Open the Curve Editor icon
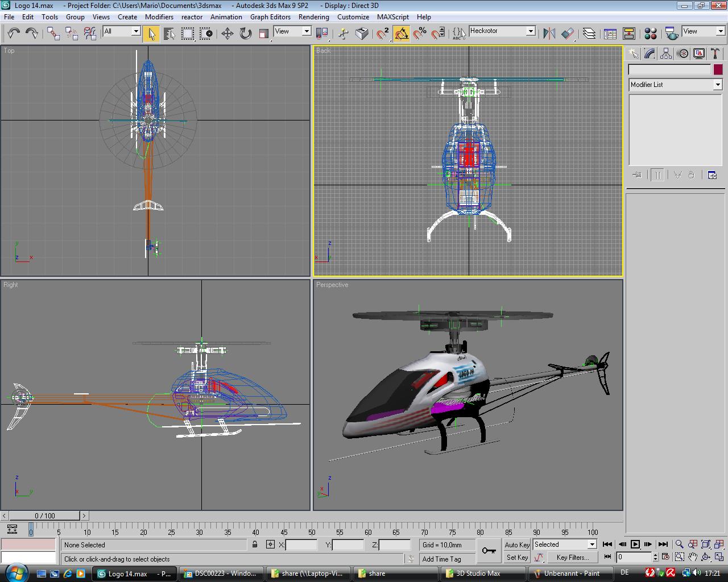The width and height of the screenshot is (728, 582). pyautogui.click(x=610, y=34)
